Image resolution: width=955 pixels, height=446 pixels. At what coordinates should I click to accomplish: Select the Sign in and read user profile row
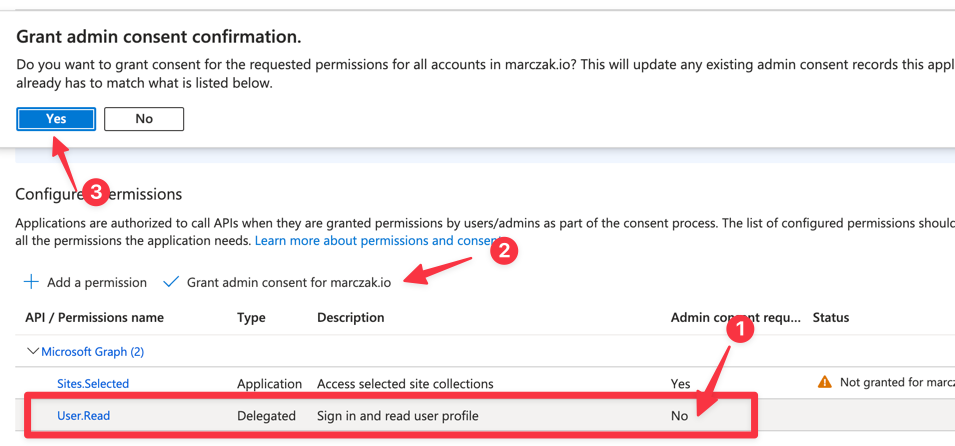coord(391,416)
